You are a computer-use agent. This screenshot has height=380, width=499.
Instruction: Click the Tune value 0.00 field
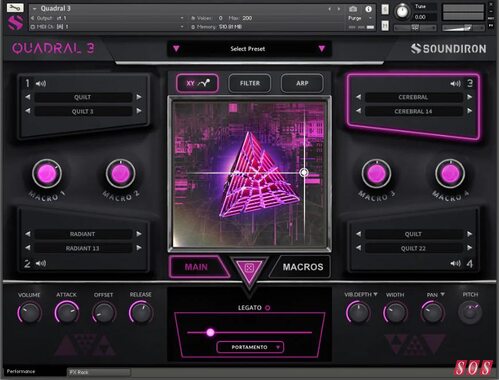(x=423, y=17)
